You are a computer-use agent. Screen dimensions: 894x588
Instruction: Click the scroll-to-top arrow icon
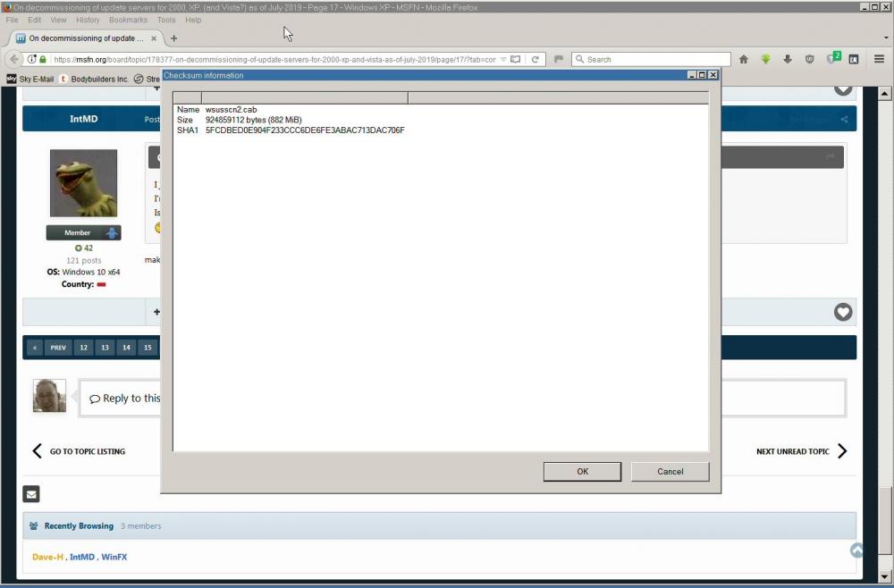pyautogui.click(x=857, y=550)
